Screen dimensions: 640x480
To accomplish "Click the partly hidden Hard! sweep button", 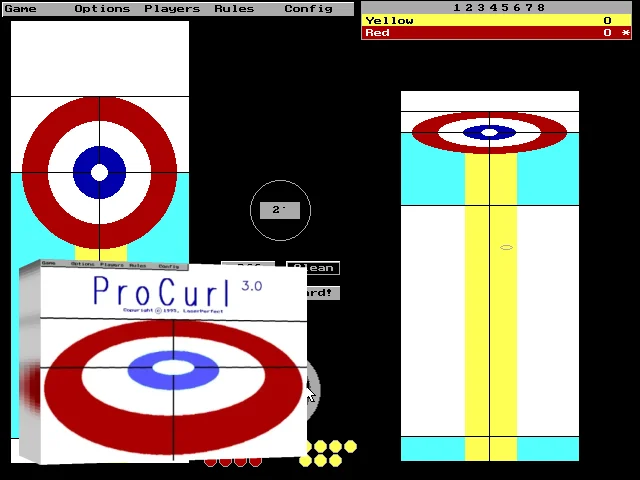I will (323, 293).
